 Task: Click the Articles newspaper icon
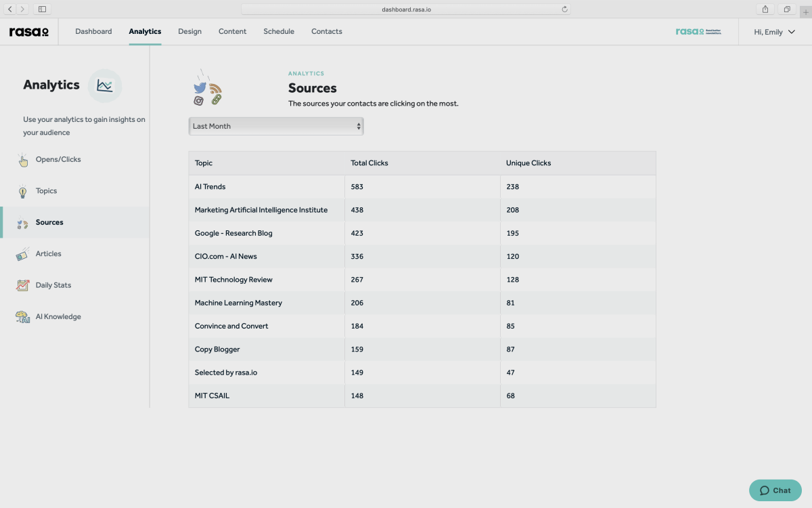click(x=23, y=254)
